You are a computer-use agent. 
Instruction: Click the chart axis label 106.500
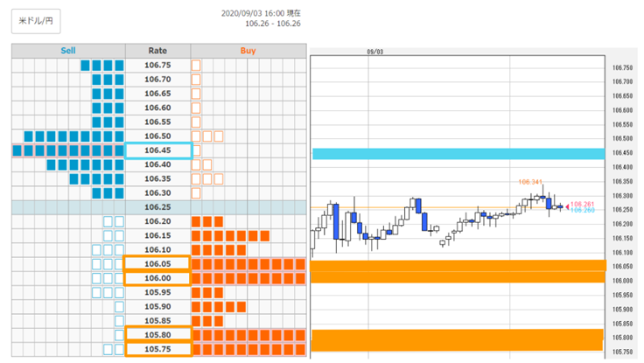(623, 139)
